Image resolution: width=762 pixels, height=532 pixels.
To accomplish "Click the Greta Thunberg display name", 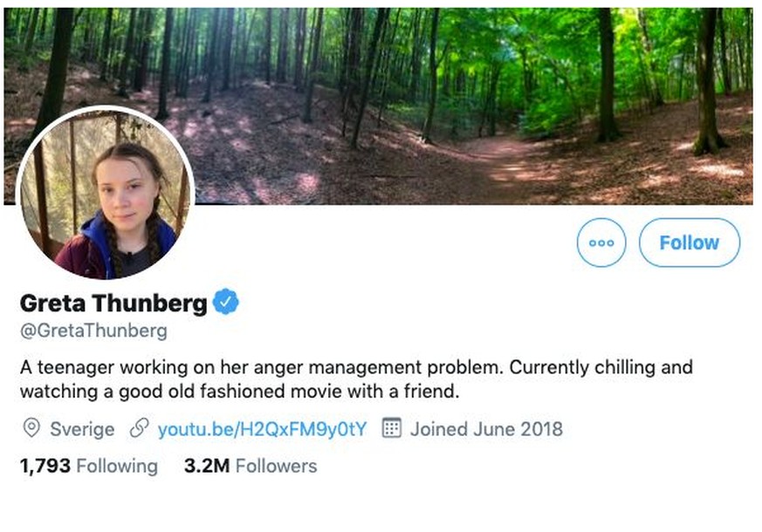I will pos(113,303).
